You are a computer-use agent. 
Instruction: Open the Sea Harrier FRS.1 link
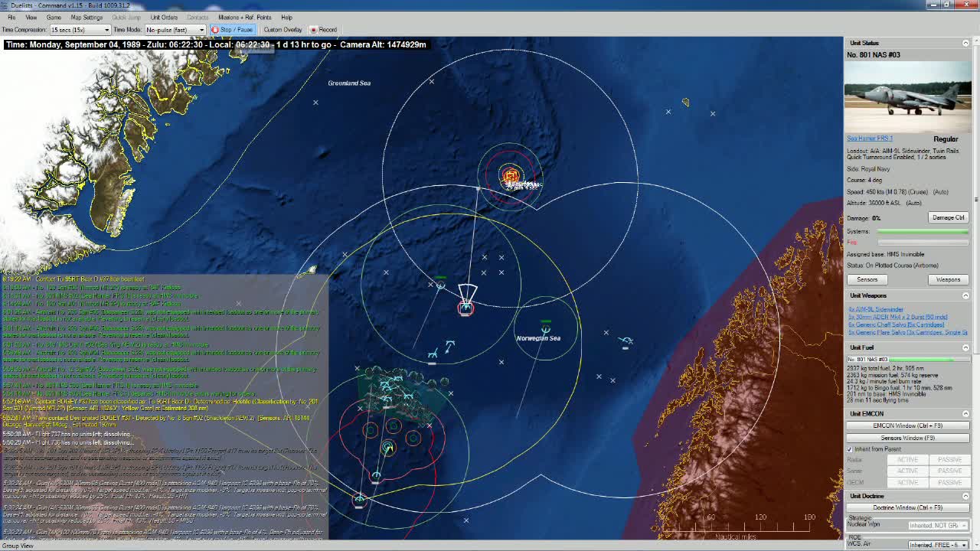click(870, 139)
